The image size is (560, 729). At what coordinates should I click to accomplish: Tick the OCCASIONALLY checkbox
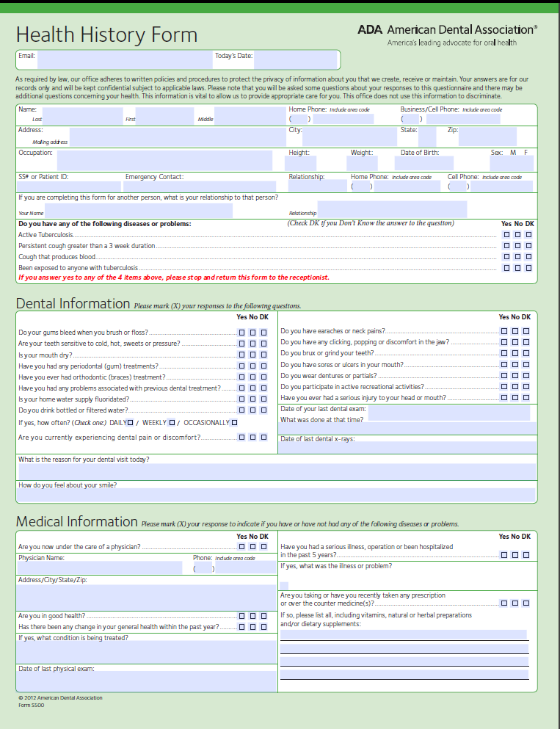[234, 423]
